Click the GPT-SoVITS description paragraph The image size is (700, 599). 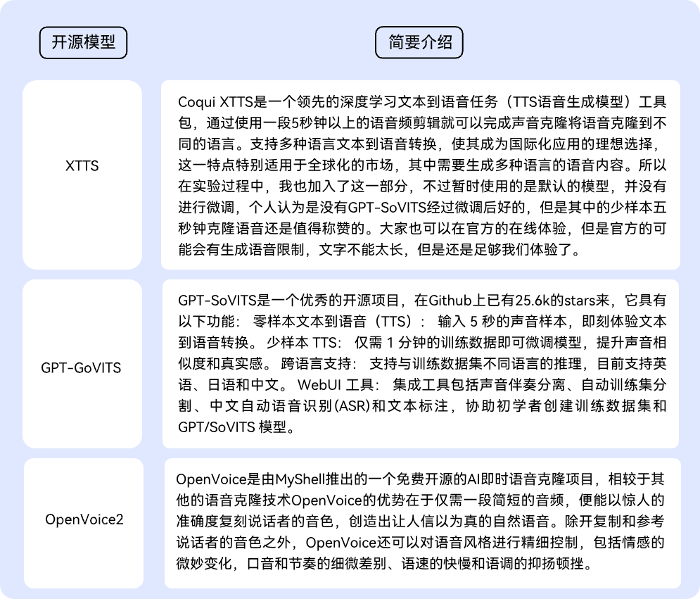(x=421, y=364)
